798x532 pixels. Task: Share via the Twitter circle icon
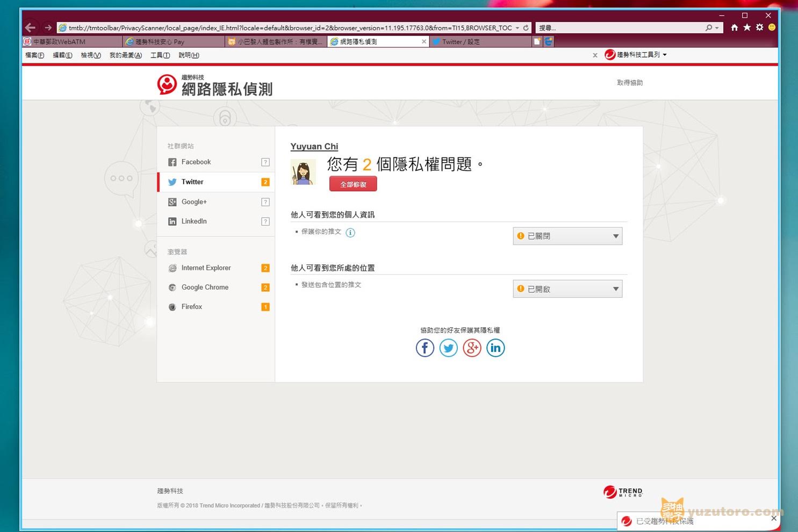(x=449, y=348)
